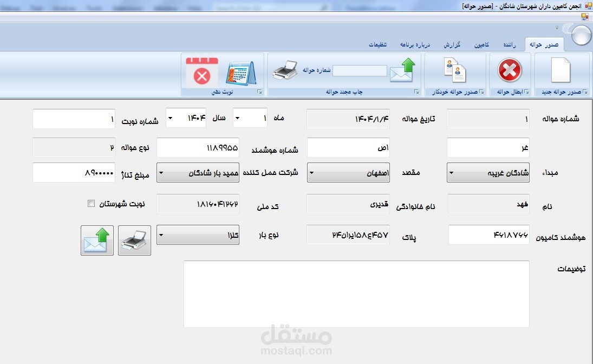
Task: Click the round office orb application button
Action: point(581,35)
